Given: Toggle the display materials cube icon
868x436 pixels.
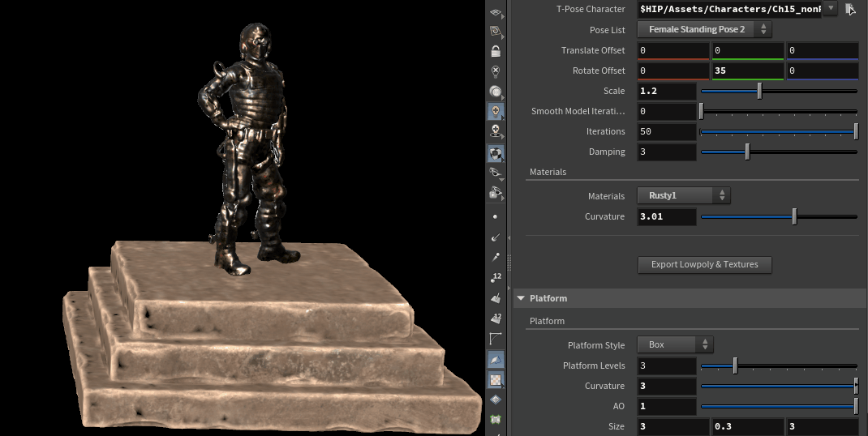Looking at the screenshot, I should [496, 152].
